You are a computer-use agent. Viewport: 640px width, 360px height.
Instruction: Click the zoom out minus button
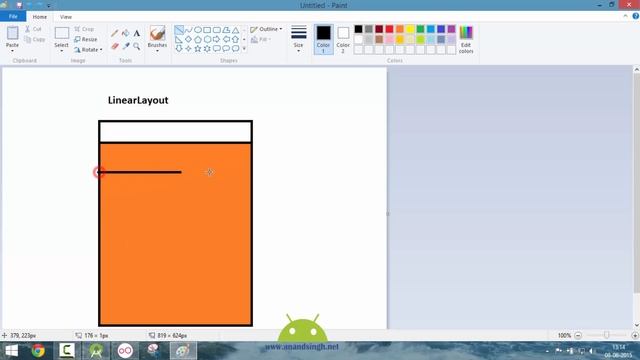coord(578,335)
